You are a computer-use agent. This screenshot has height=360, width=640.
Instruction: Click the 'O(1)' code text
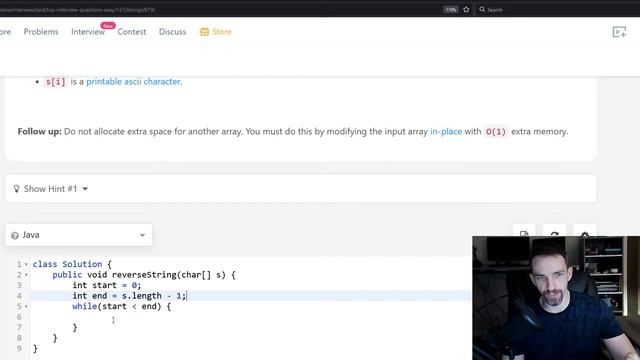496,132
